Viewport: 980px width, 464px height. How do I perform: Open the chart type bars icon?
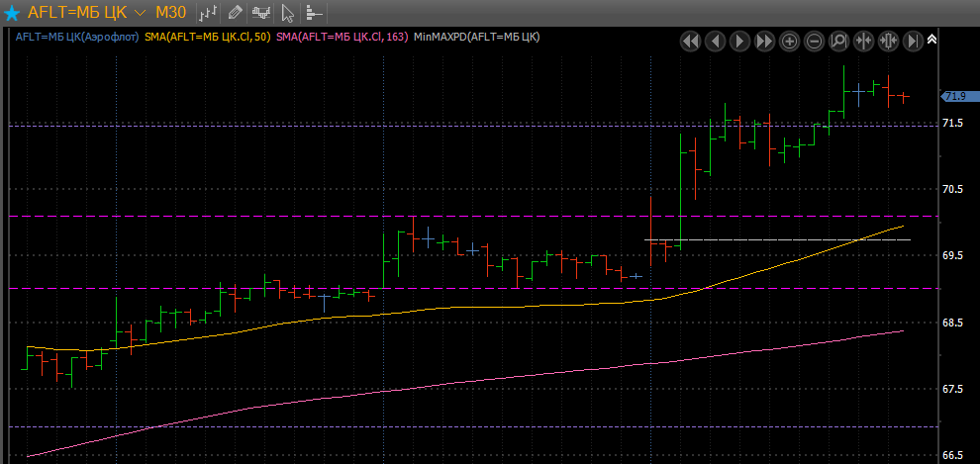[x=208, y=13]
